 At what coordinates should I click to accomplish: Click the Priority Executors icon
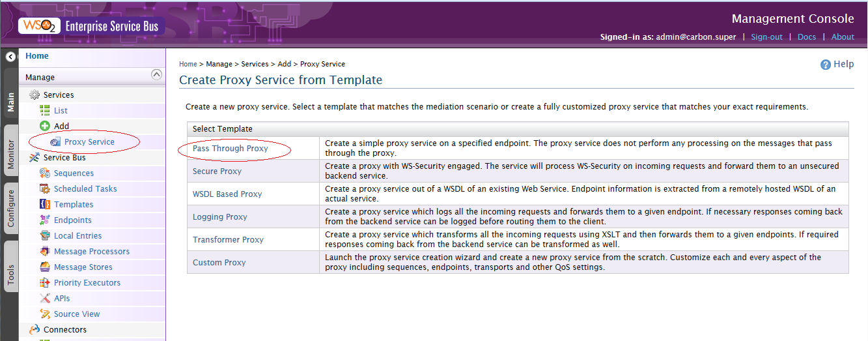click(45, 282)
